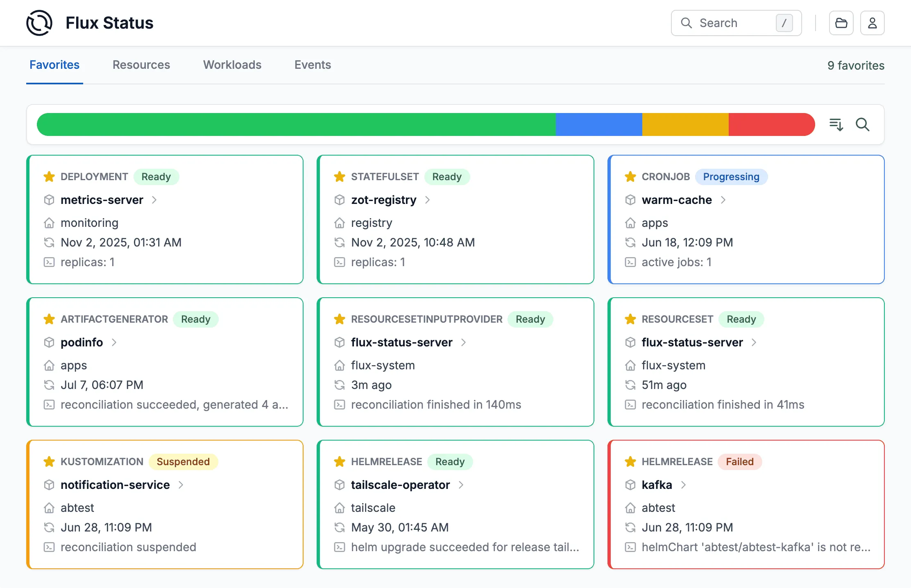Expand zot-registry details chevron

pyautogui.click(x=427, y=200)
